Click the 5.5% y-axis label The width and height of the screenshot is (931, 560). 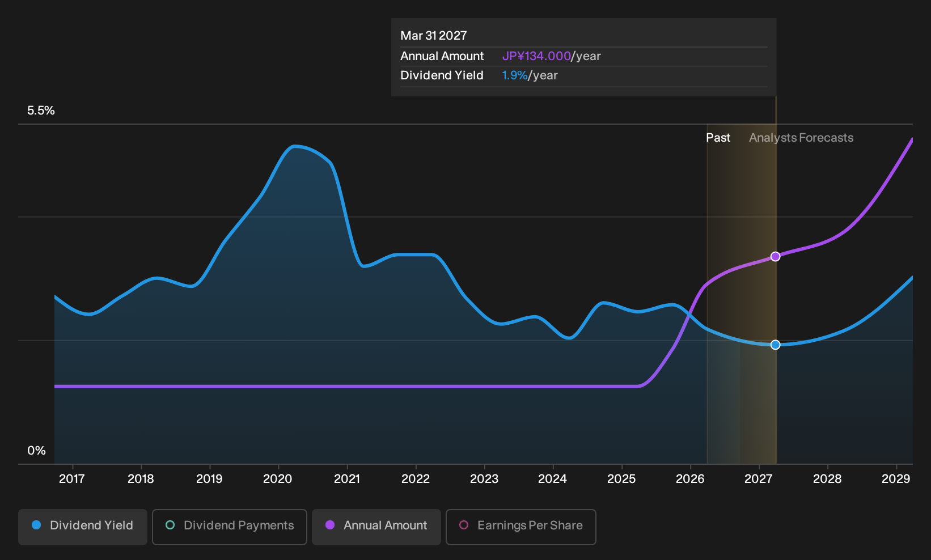point(41,111)
